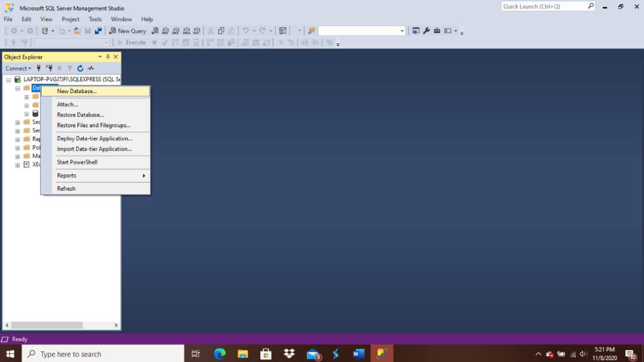Viewport: 644px width, 362px height.
Task: Select New Database... from context menu
Action: click(x=96, y=91)
